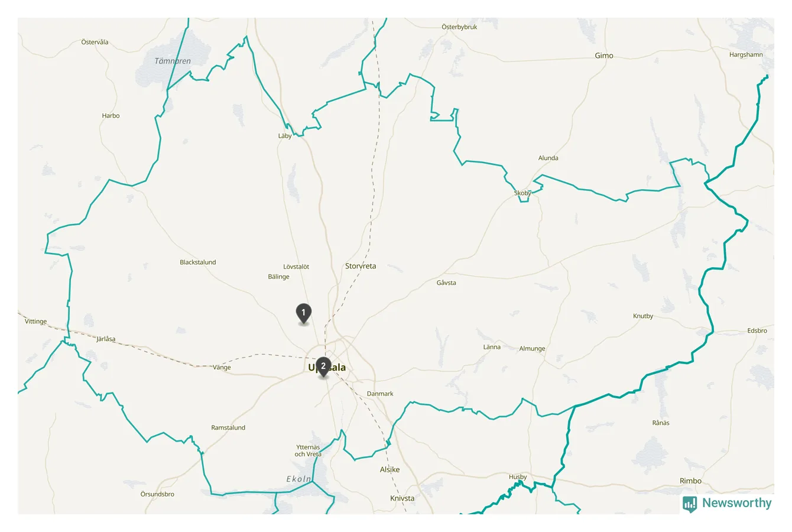792x532 pixels.
Task: Select the Vittinge place label
Action: [x=35, y=322]
